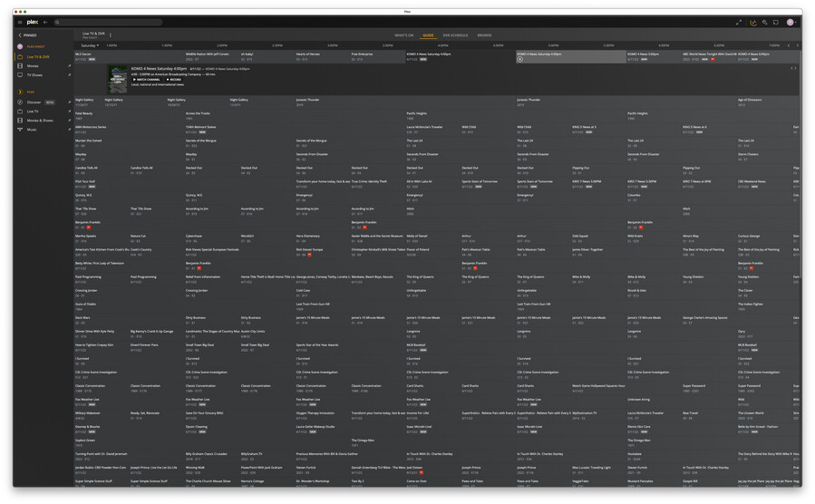Open the three-dot menu beside Live TV & DVR
Screen dimensions: 815x504
[x=111, y=35]
